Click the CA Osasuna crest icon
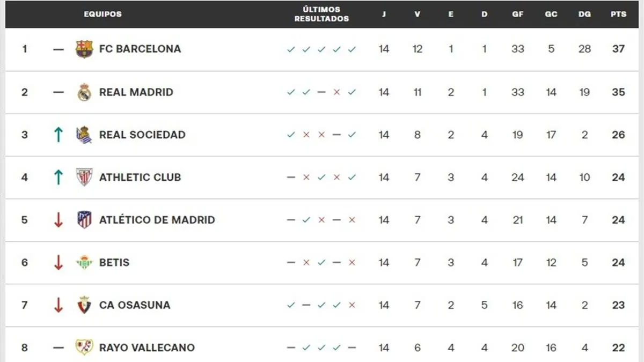 (x=84, y=305)
